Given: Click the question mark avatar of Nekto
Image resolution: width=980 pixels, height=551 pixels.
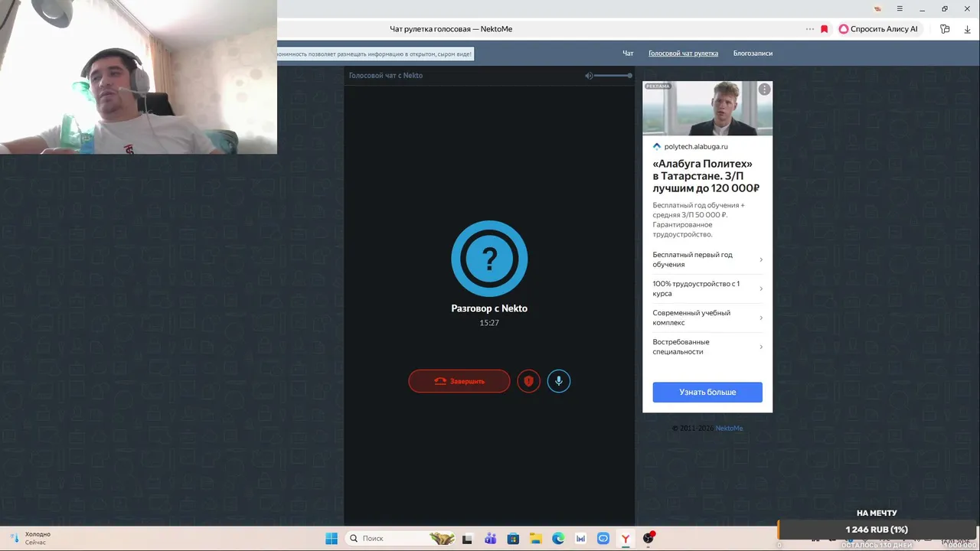Looking at the screenshot, I should click(489, 259).
